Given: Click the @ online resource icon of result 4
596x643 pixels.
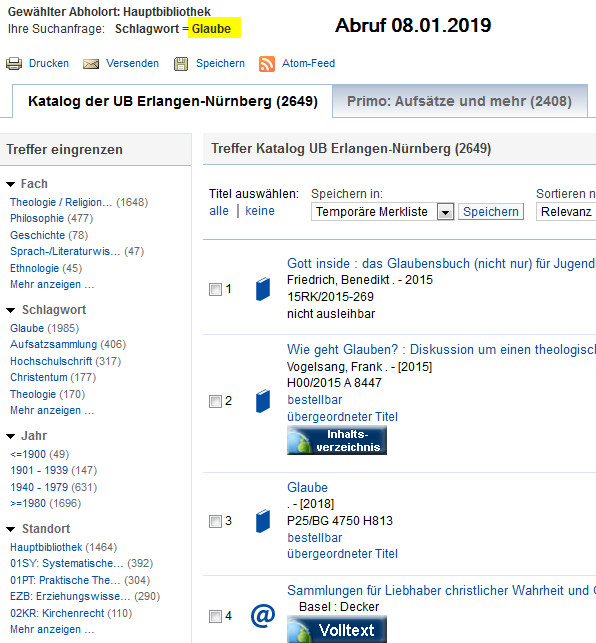Looking at the screenshot, I should 263,615.
